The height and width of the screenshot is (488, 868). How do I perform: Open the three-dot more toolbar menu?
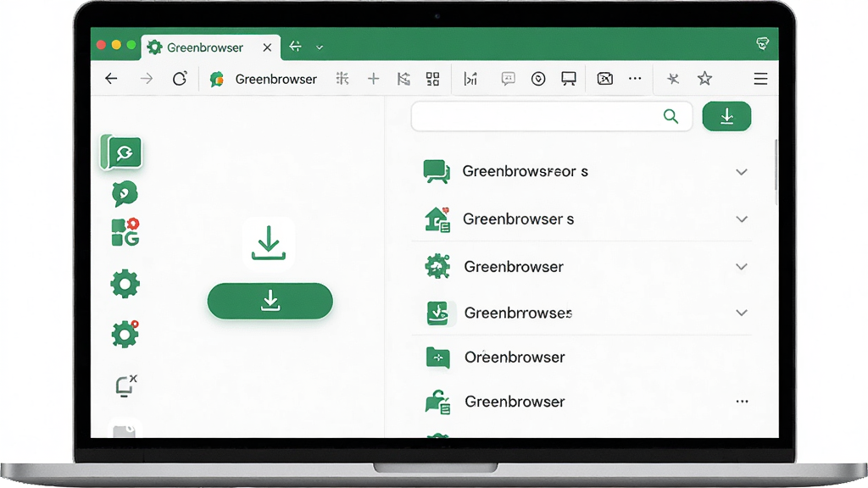635,79
